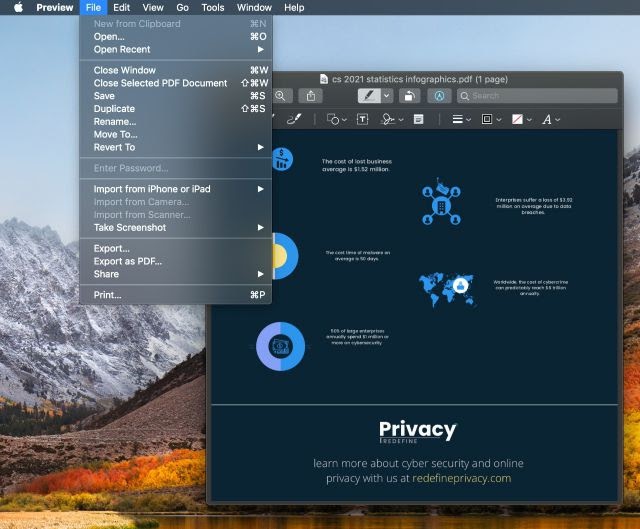Click the Rotate page icon
This screenshot has width=640, height=529.
(408, 96)
